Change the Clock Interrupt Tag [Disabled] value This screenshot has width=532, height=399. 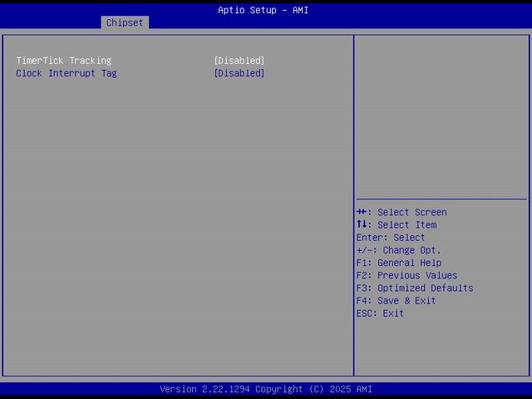pos(239,73)
